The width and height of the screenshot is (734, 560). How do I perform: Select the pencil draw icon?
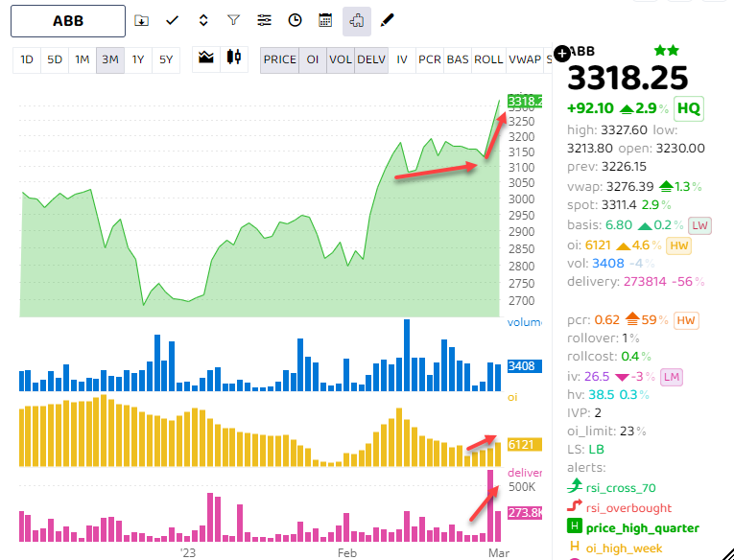(x=387, y=20)
